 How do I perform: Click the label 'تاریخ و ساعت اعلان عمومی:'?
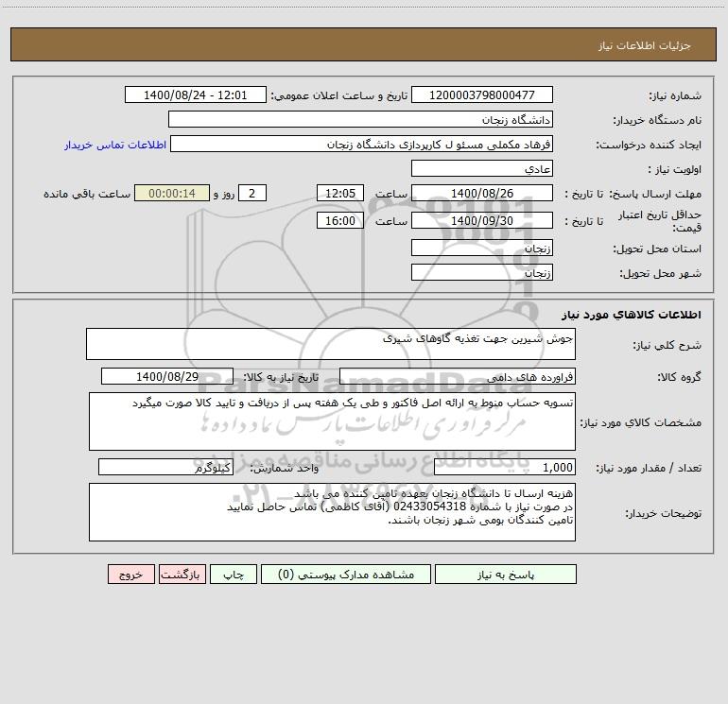[x=339, y=95]
